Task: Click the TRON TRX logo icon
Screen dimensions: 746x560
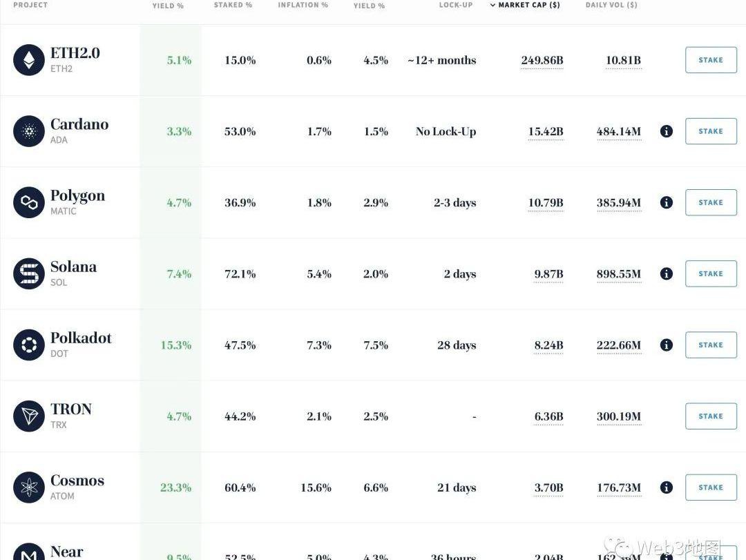Action: click(29, 416)
